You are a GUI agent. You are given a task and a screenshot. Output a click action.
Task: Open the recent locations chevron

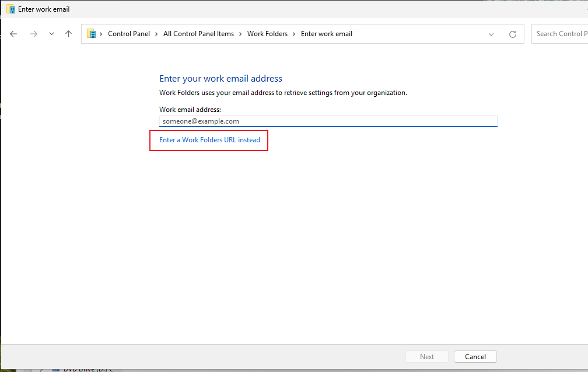coord(51,34)
